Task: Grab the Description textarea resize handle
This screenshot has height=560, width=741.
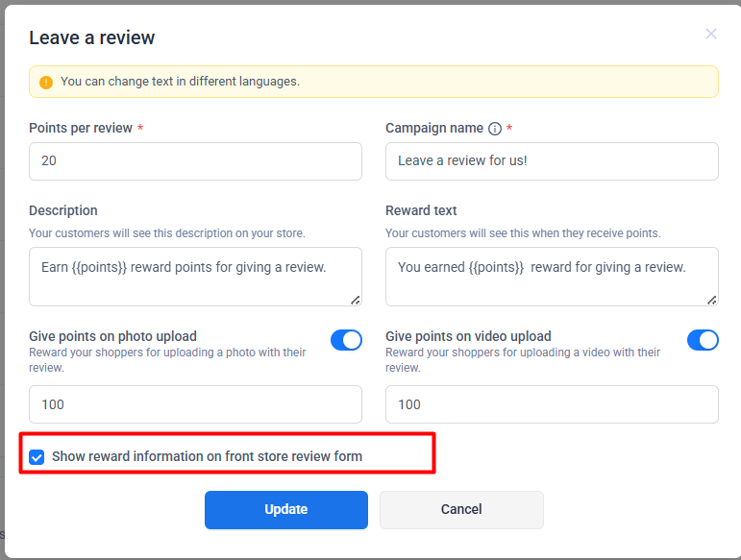Action: [x=356, y=300]
